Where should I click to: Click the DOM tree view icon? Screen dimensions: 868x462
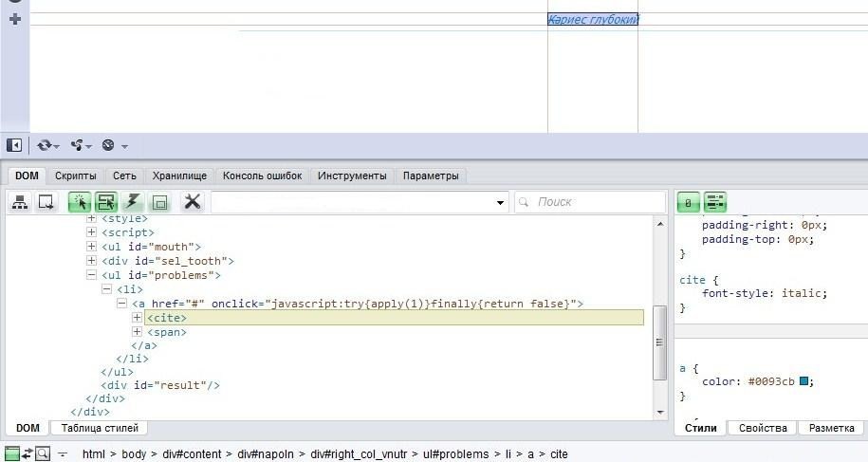coord(19,202)
